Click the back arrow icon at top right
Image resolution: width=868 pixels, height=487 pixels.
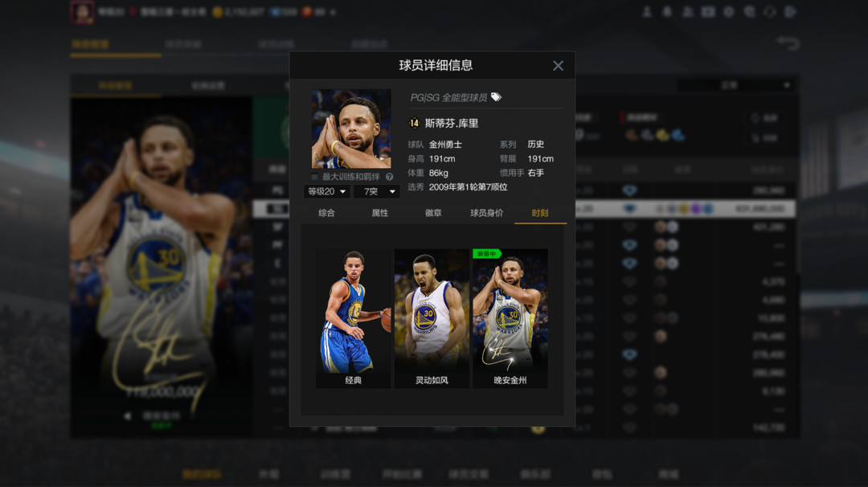click(788, 43)
